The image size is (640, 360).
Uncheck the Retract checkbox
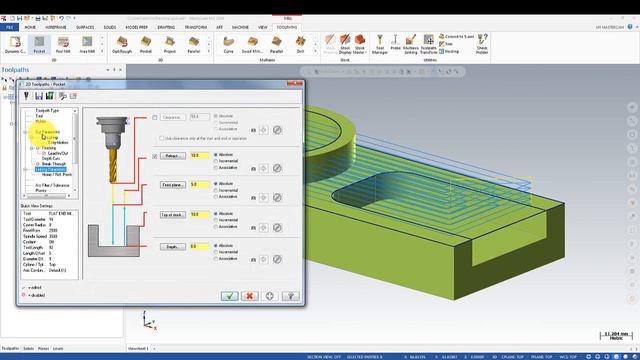(x=155, y=156)
